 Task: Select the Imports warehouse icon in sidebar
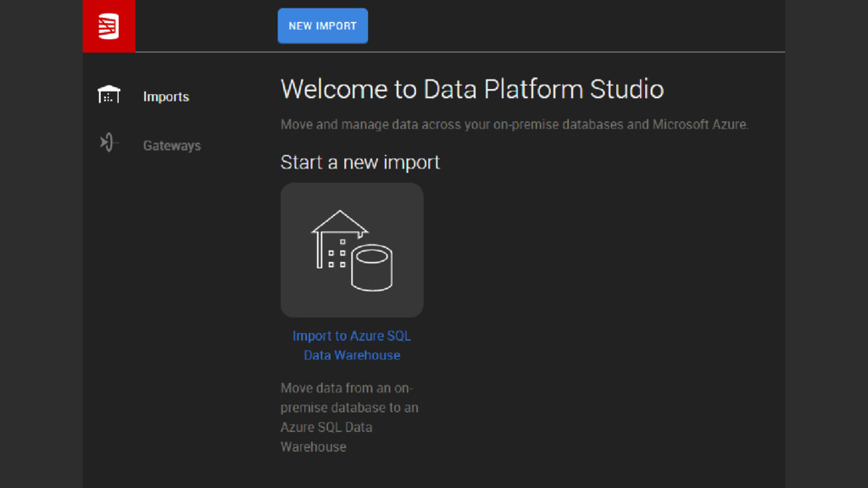point(108,95)
